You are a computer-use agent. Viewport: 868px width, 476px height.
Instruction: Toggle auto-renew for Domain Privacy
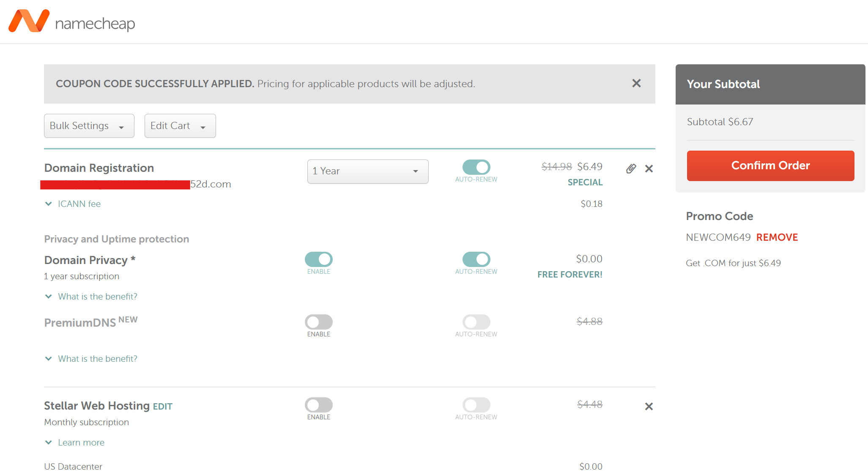point(476,259)
